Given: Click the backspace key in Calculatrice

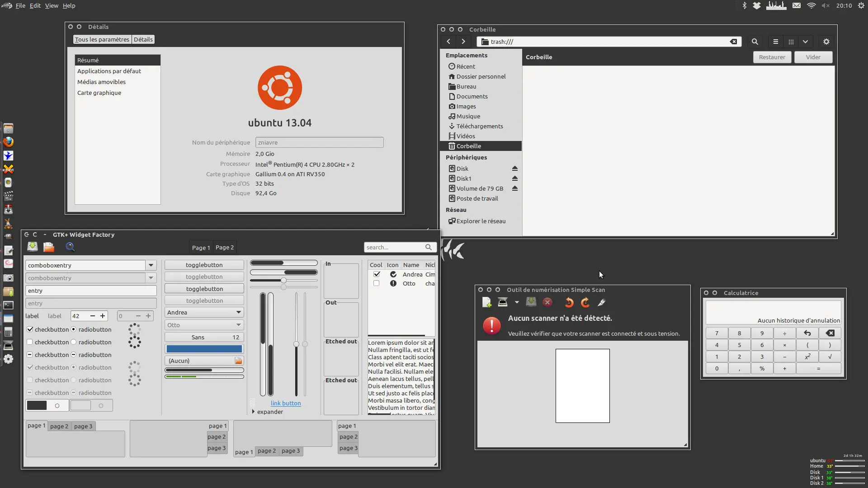Looking at the screenshot, I should pos(830,333).
